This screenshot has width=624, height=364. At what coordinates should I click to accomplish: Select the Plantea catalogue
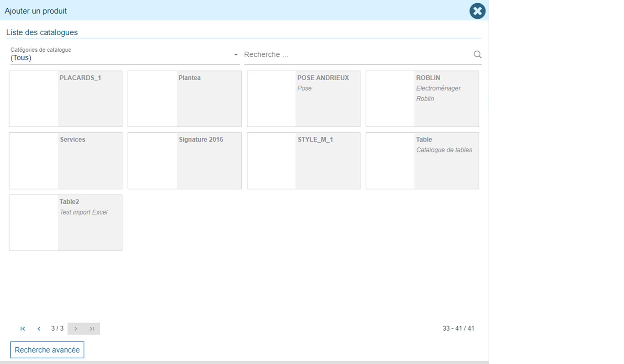pyautogui.click(x=184, y=99)
